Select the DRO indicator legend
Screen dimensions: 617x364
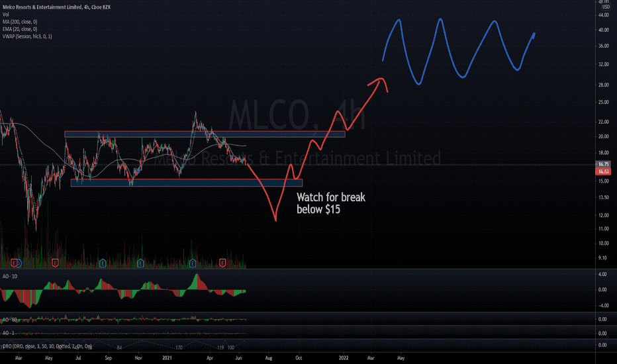[x=46, y=346]
